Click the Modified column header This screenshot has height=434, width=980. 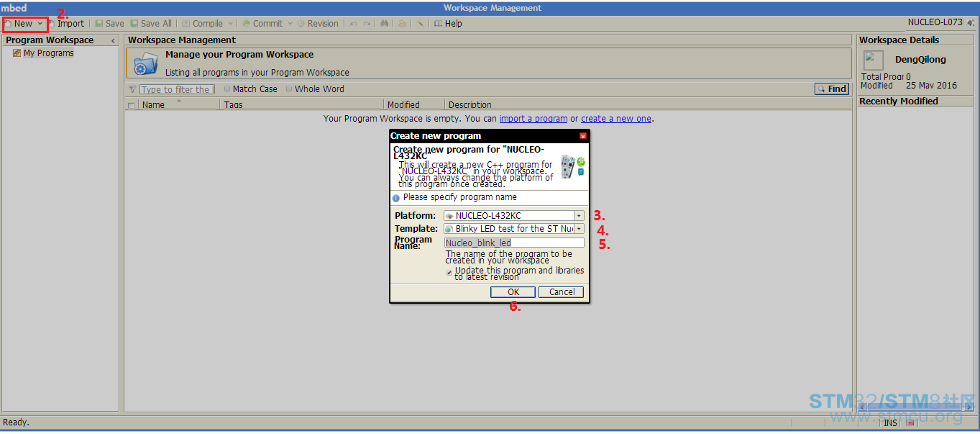click(x=413, y=104)
